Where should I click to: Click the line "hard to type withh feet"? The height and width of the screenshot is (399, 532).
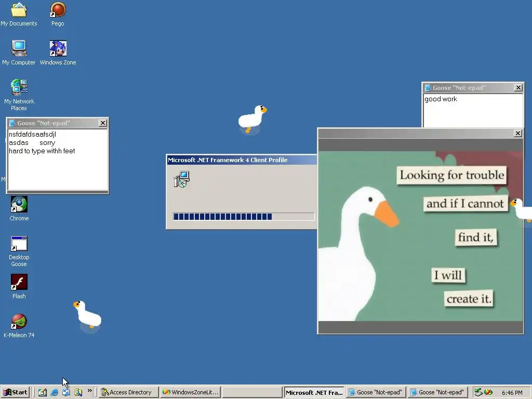click(x=42, y=151)
